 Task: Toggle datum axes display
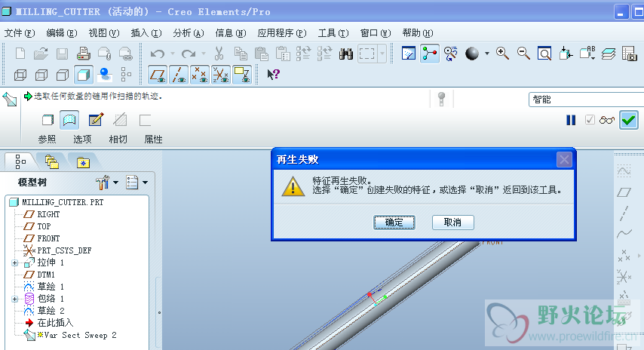coord(179,75)
